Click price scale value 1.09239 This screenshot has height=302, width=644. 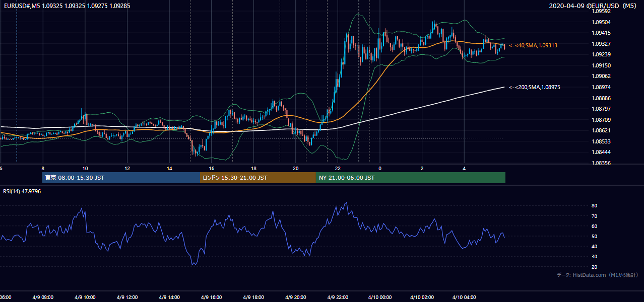(602, 54)
